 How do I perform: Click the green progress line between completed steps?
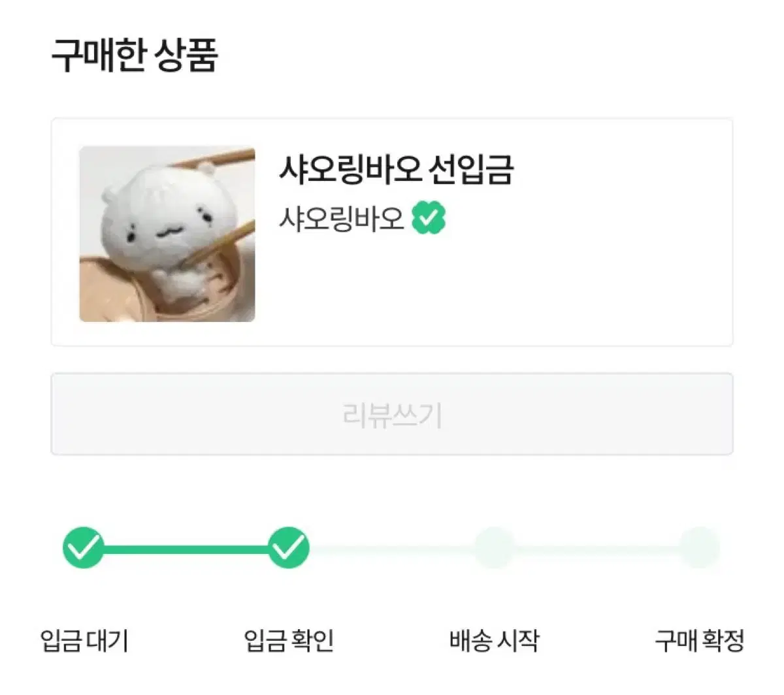[x=186, y=548]
